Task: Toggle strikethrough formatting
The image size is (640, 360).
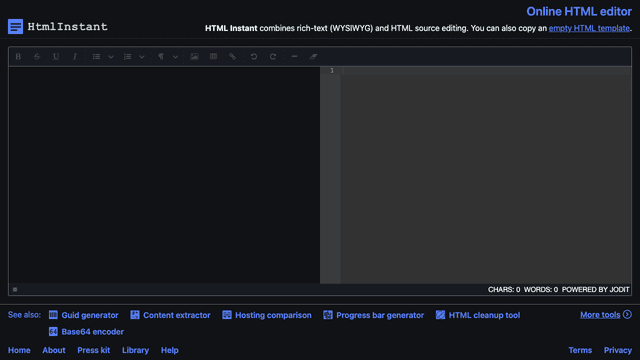Action: coord(37,56)
